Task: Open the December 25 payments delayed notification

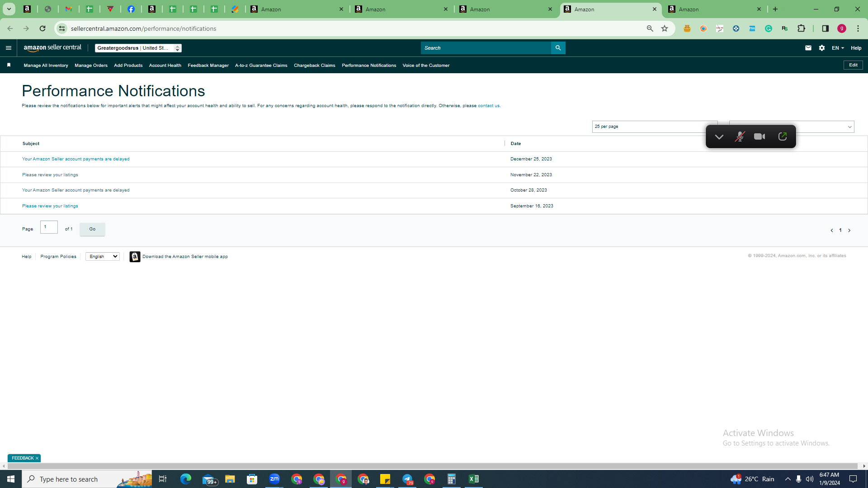Action: 76,159
